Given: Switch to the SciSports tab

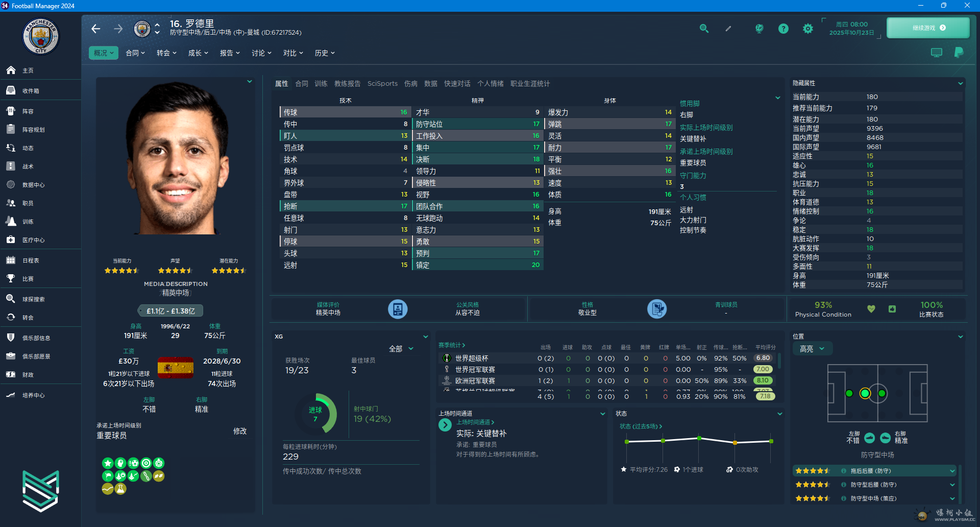Looking at the screenshot, I should coord(382,84).
